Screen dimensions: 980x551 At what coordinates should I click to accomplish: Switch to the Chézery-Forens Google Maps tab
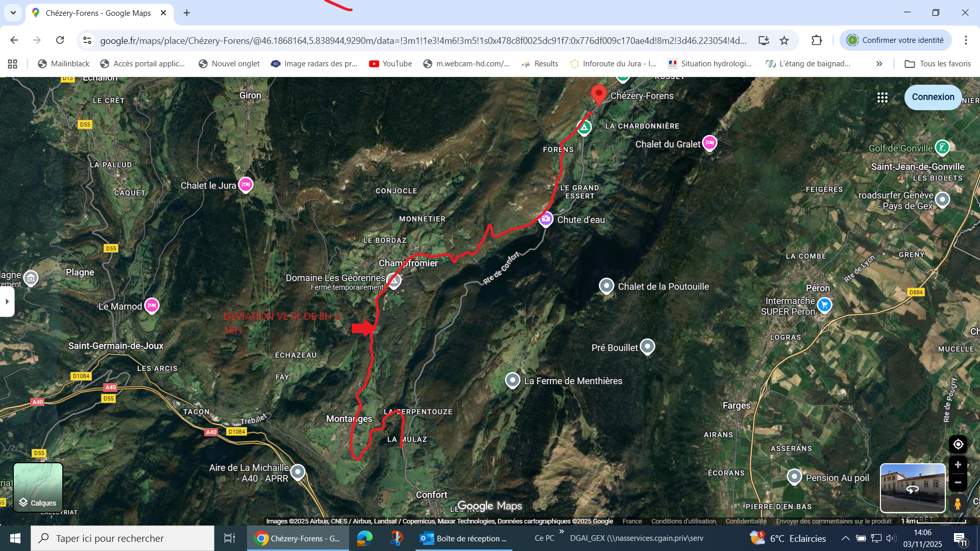pyautogui.click(x=98, y=13)
